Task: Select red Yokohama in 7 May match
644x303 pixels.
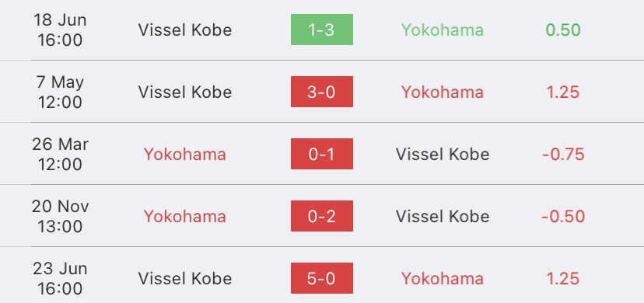Action: (x=443, y=92)
